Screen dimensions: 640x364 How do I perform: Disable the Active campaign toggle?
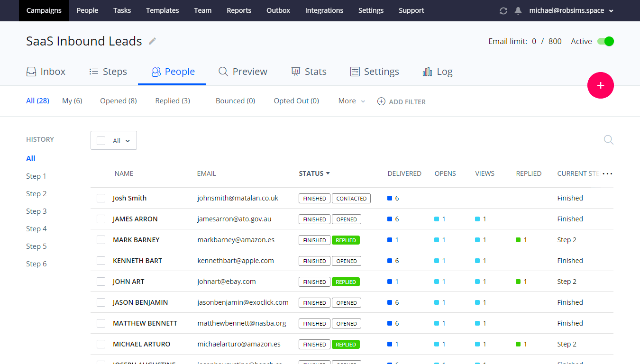(605, 41)
